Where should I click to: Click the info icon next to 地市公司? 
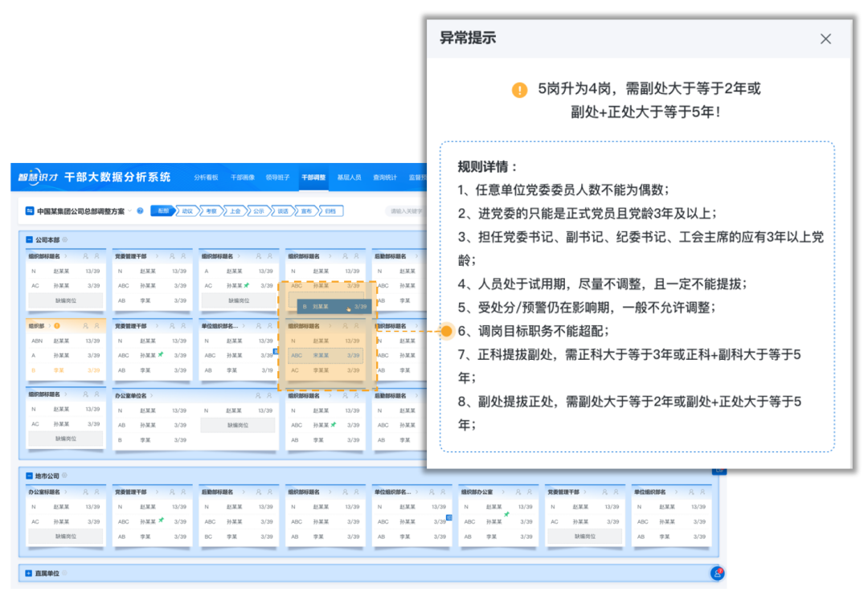[65, 476]
